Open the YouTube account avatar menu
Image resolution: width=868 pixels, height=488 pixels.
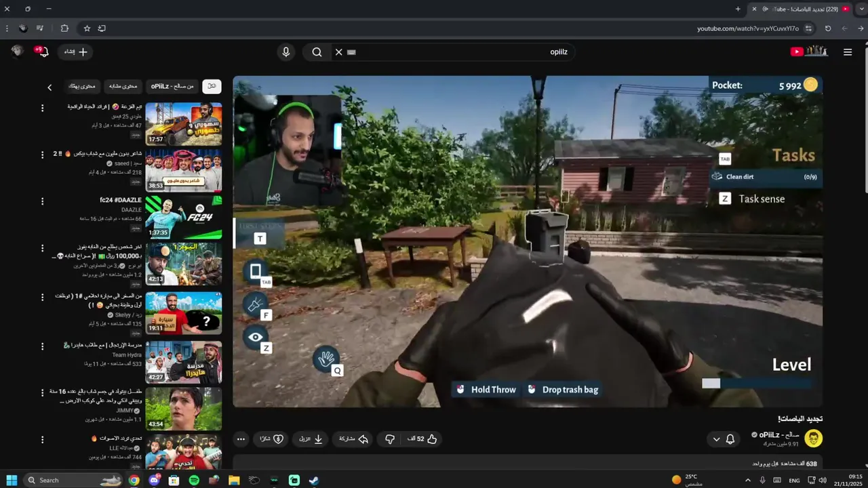click(18, 52)
